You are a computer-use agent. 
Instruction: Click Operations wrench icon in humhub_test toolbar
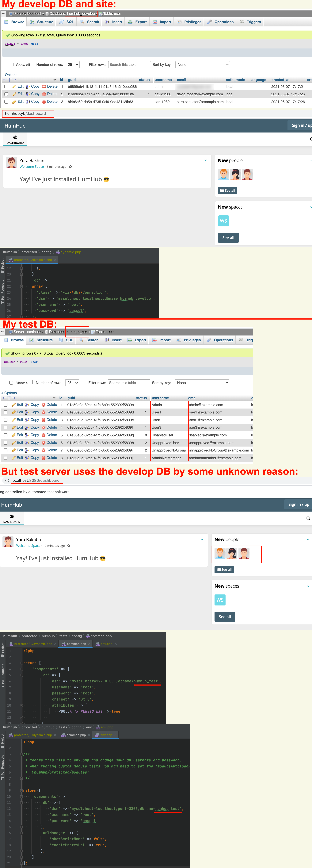click(x=209, y=340)
